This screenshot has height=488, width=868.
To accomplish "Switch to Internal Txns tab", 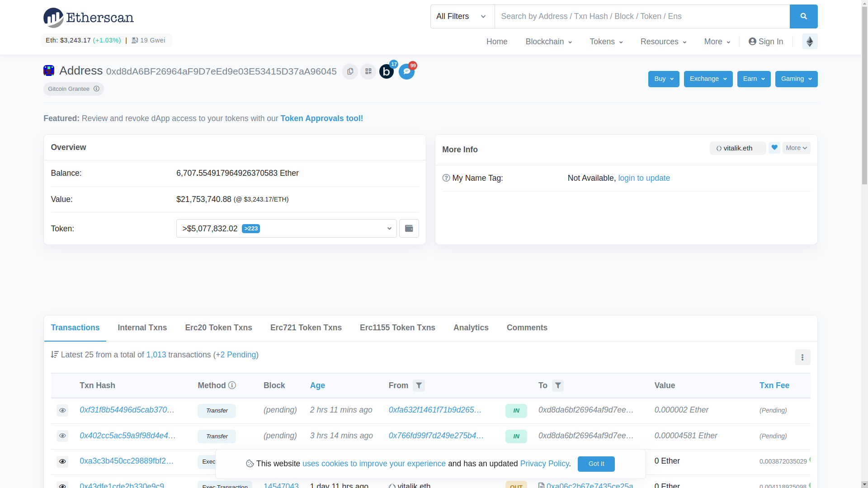I will tap(142, 328).
